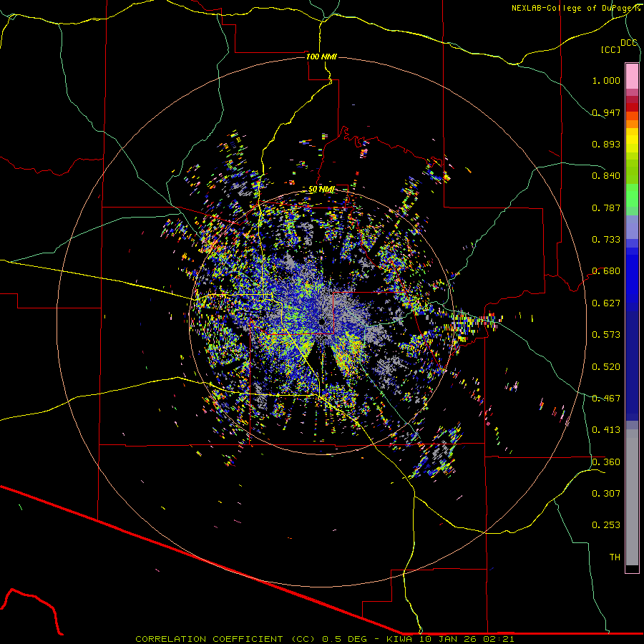Click the 0.520 scale value
This screenshot has width=644, height=644.
click(606, 366)
